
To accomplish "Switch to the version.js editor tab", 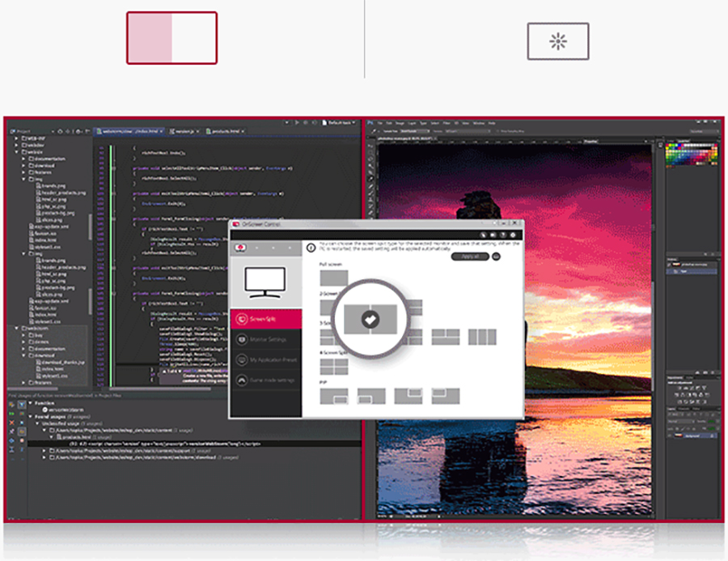I will 184,131.
